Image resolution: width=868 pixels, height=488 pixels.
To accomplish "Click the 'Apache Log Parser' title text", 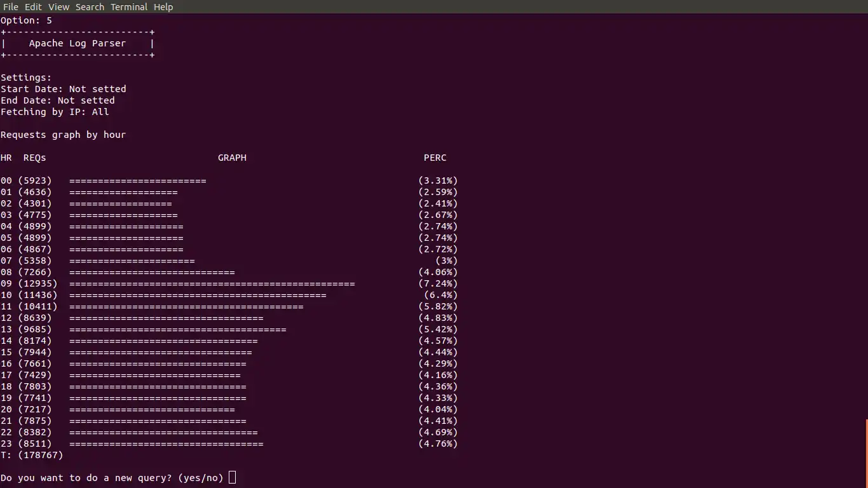I will (78, 43).
